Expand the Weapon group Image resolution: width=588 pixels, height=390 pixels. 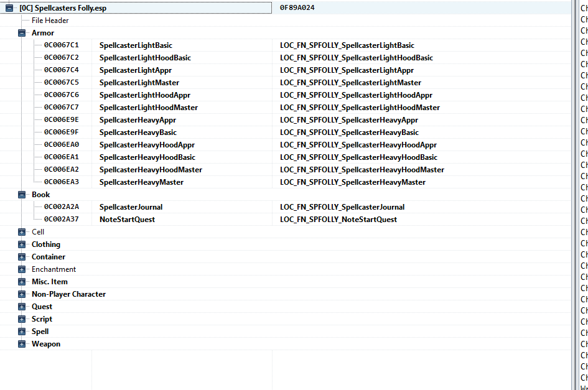[22, 344]
